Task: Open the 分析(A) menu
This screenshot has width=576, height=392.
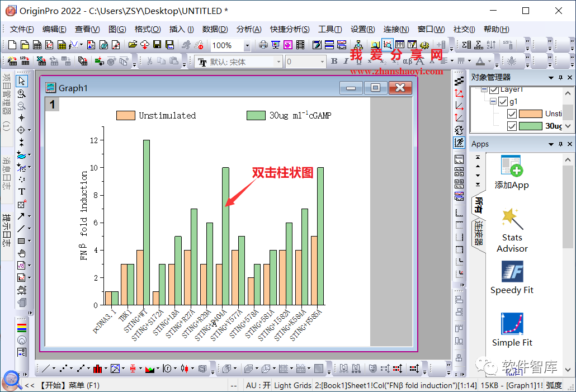Action: (249, 30)
